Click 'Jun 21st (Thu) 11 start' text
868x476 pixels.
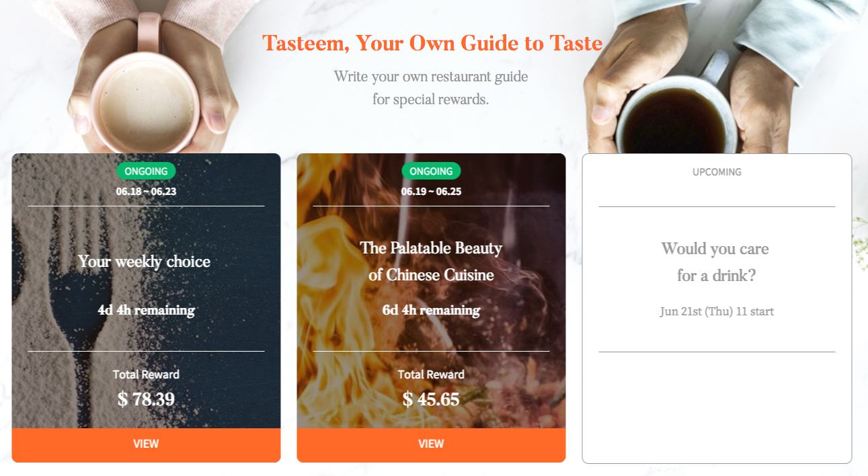click(717, 312)
